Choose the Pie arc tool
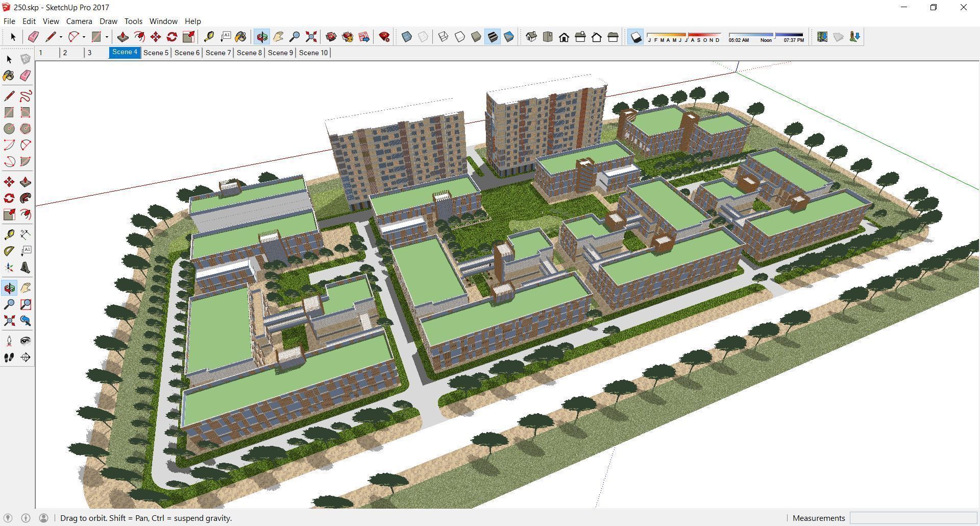980x526 pixels. click(25, 161)
